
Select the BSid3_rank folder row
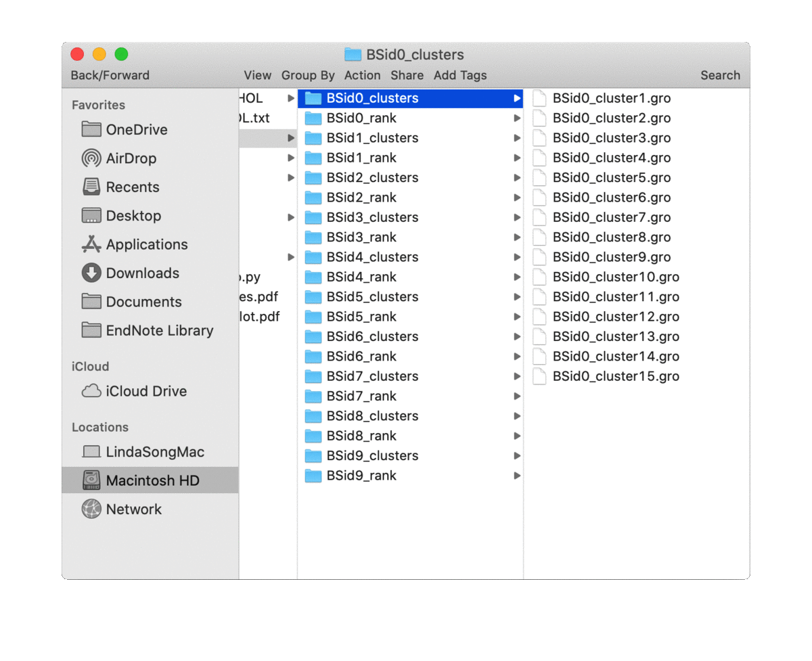point(410,237)
